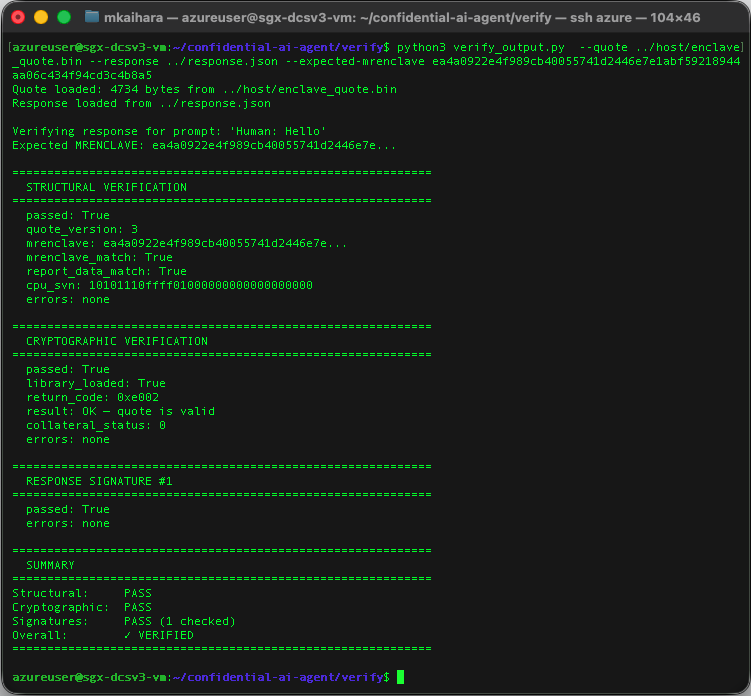The image size is (751, 696).
Task: Click the 'mrenclave_match: True' line
Action: (99, 257)
